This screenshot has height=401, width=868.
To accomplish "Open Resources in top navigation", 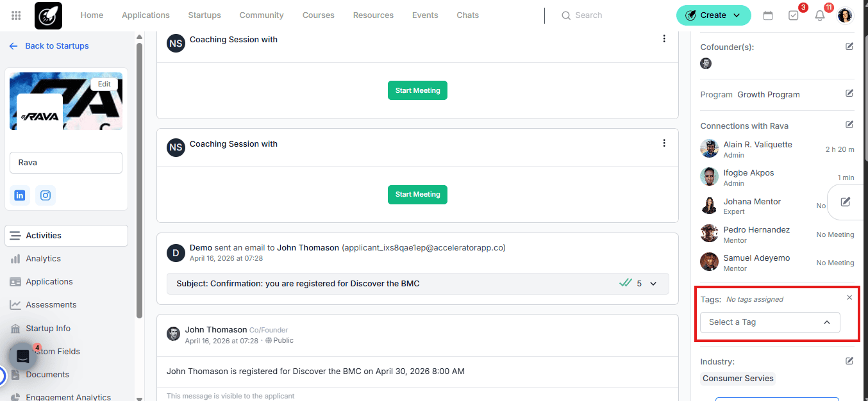I will pos(373,15).
